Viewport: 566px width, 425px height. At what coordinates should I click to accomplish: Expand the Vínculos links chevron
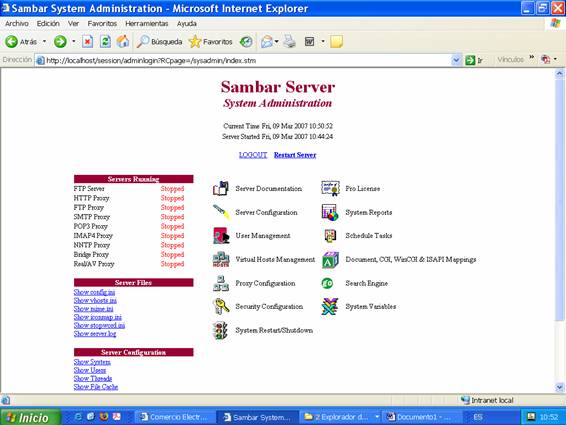532,58
